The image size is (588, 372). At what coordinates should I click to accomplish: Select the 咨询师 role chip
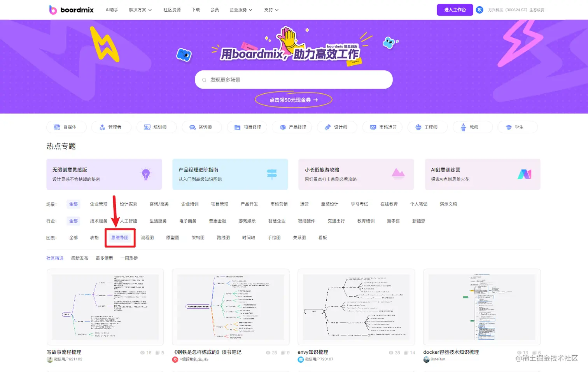(201, 127)
